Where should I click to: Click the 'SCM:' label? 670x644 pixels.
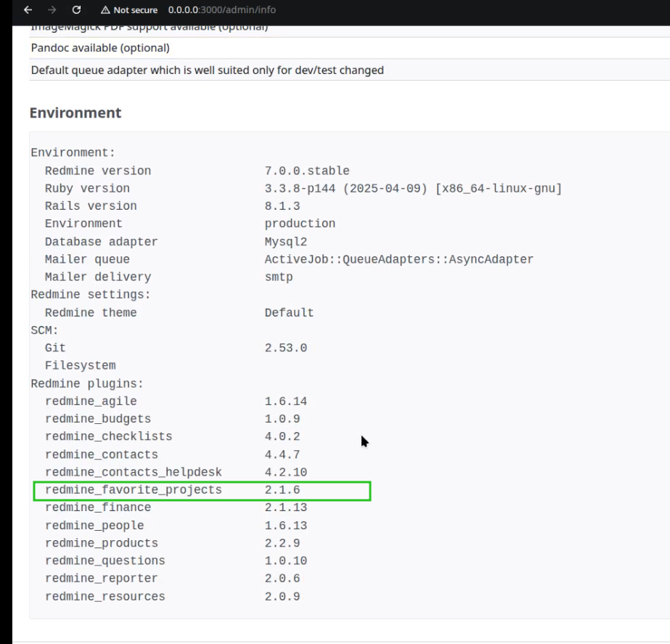pos(44,330)
